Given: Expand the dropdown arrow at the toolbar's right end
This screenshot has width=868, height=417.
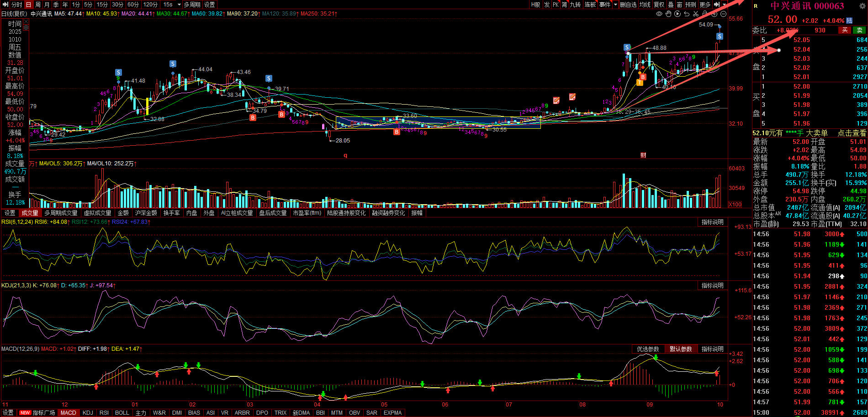Looking at the screenshot, I should pyautogui.click(x=724, y=5).
